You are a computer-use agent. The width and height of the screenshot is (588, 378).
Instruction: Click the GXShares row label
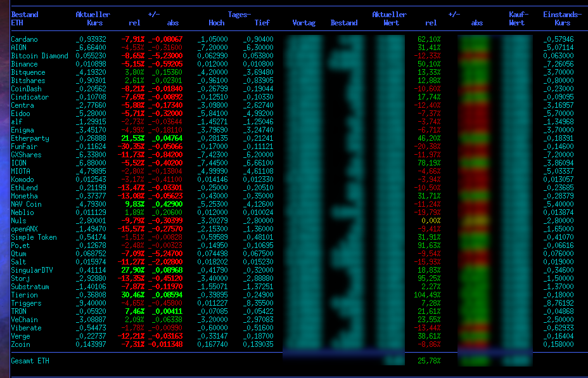26,155
